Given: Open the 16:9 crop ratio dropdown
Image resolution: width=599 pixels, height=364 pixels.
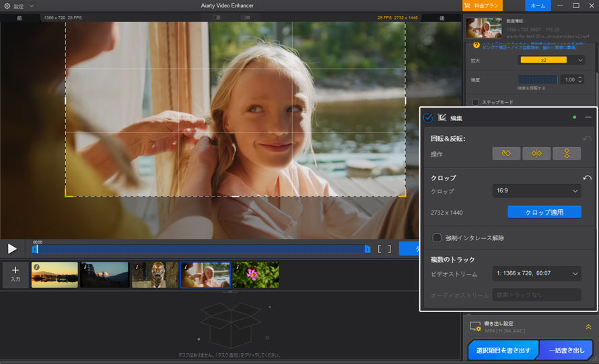Looking at the screenshot, I should (x=536, y=190).
